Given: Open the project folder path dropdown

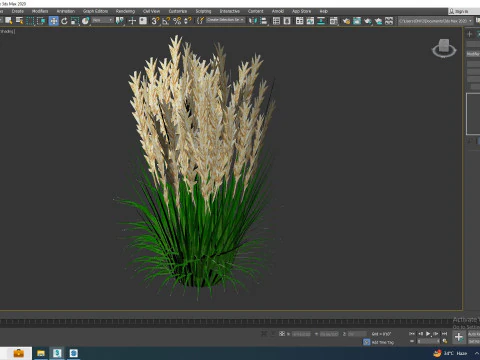Looking at the screenshot, I should point(436,21).
